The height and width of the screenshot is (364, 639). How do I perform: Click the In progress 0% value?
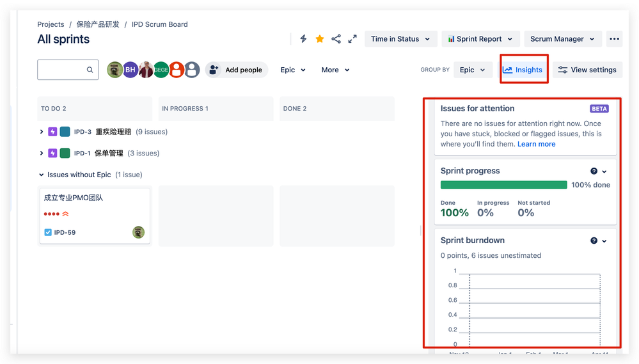tap(485, 213)
